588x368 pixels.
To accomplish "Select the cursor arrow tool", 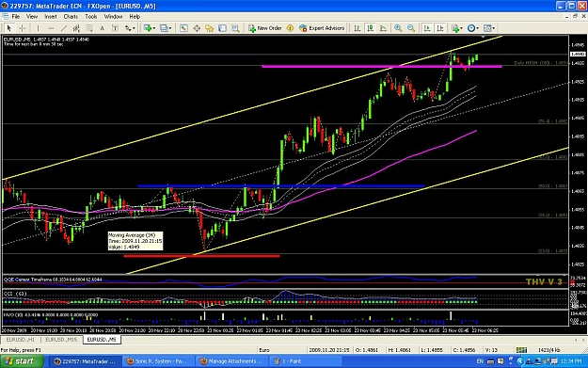I will tap(9, 28).
